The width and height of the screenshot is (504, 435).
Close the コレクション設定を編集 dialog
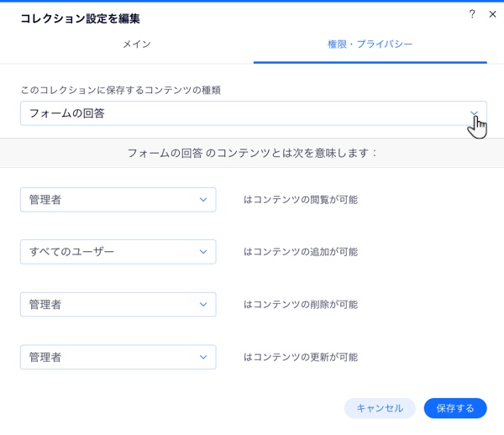492,14
